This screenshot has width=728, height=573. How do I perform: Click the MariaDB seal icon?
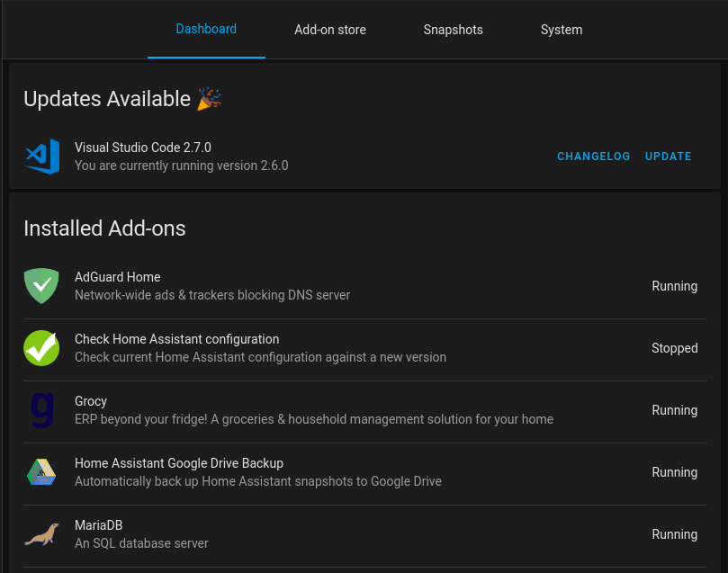pos(41,534)
